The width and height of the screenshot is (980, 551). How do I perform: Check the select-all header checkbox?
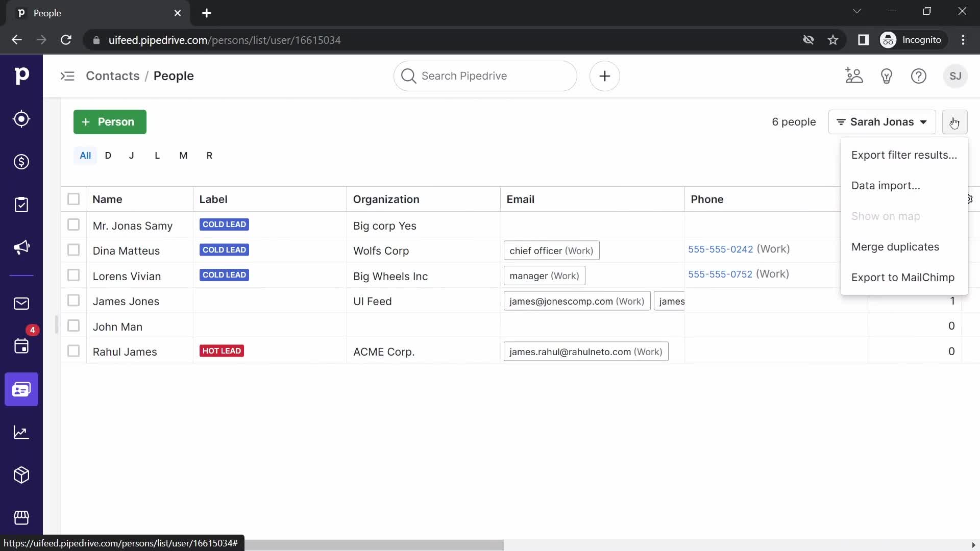pyautogui.click(x=73, y=199)
